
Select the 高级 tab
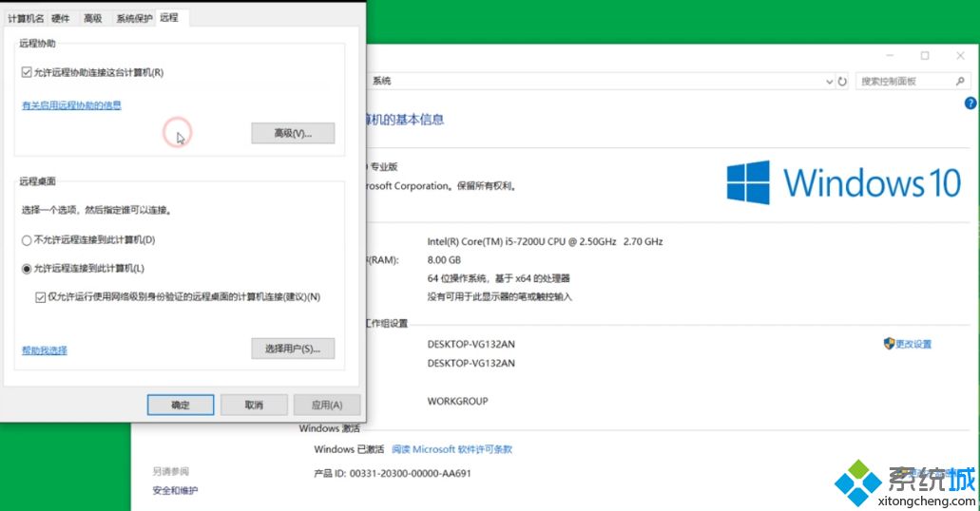point(92,18)
